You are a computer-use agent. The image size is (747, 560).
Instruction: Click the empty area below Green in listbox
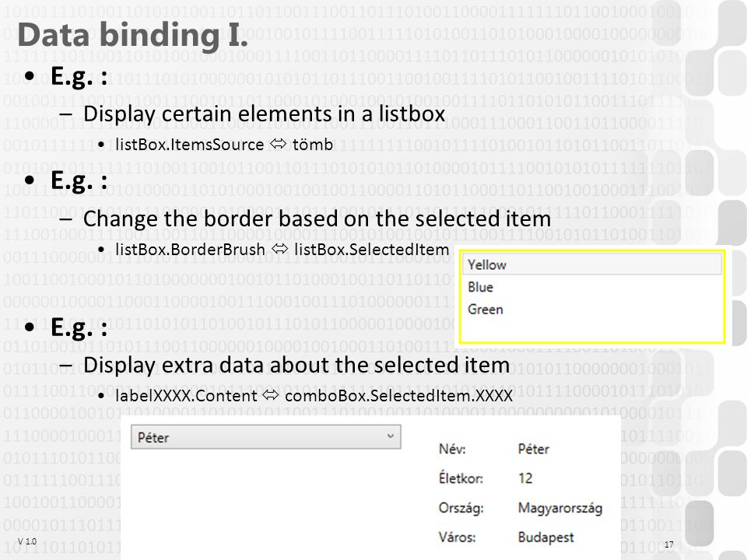[x=592, y=331]
